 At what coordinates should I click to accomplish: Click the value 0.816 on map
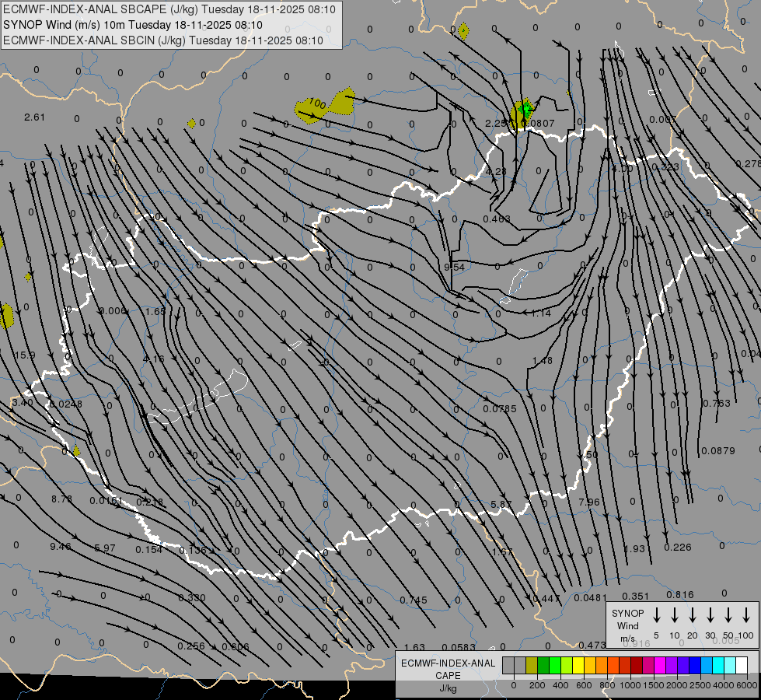click(680, 594)
